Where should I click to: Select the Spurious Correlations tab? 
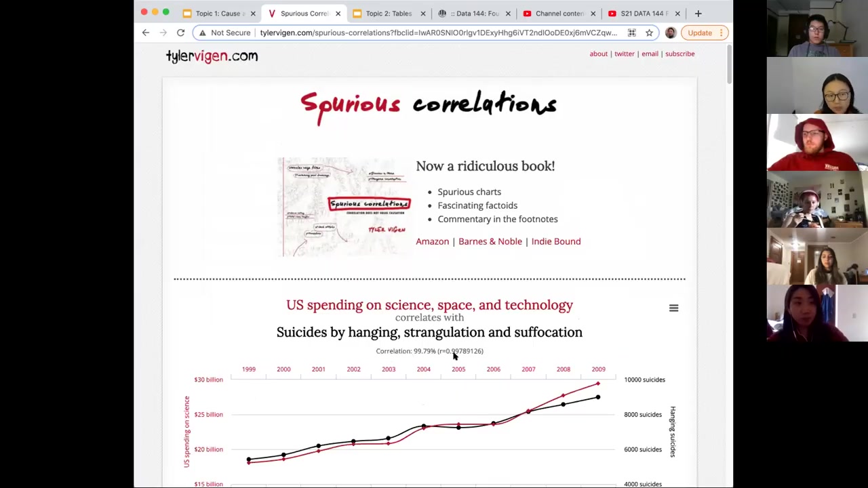(303, 14)
